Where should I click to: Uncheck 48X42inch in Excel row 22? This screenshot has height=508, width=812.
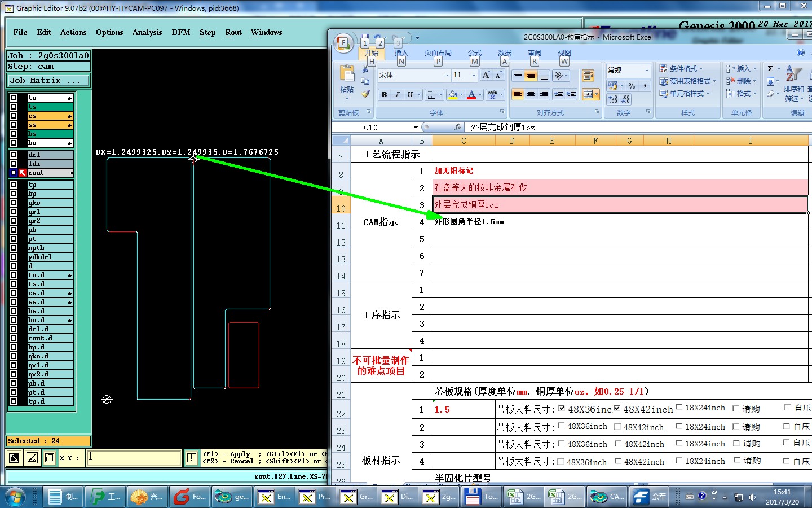(x=617, y=408)
